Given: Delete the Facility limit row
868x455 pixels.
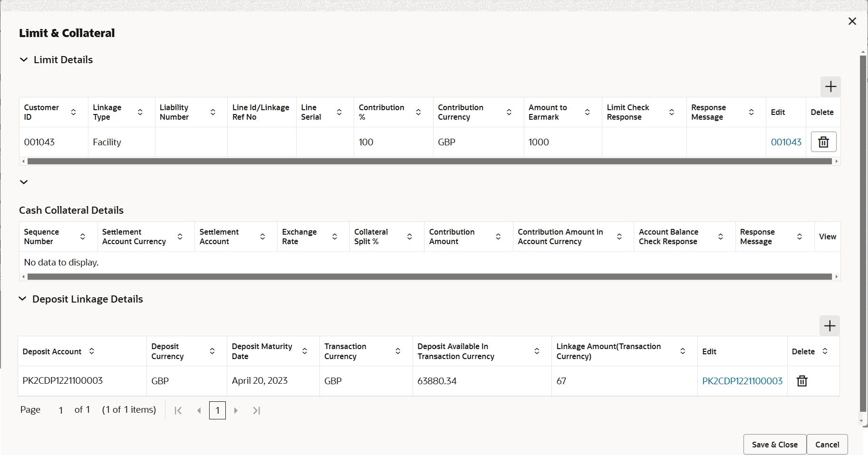Looking at the screenshot, I should [823, 142].
